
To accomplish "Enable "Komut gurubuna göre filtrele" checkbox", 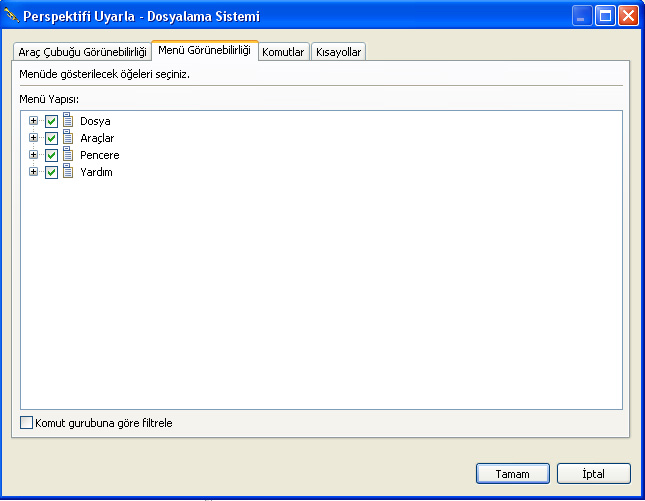I will point(27,423).
